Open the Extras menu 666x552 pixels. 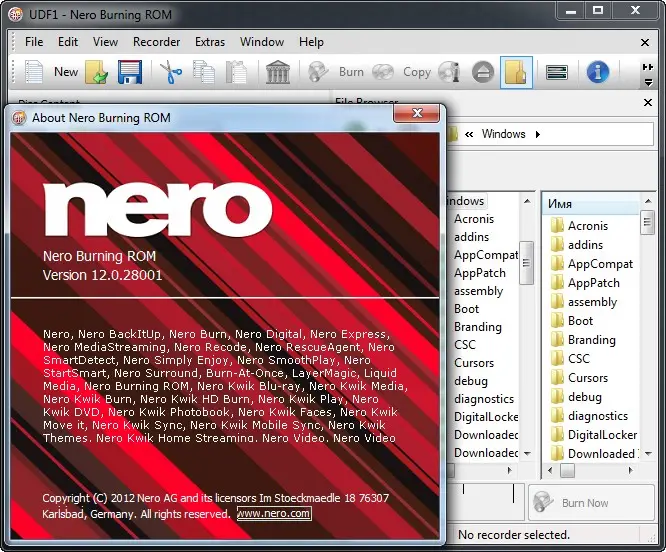[x=210, y=42]
